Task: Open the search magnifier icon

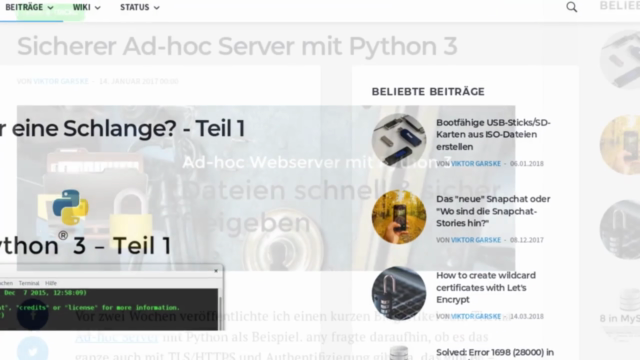Action: point(571,7)
